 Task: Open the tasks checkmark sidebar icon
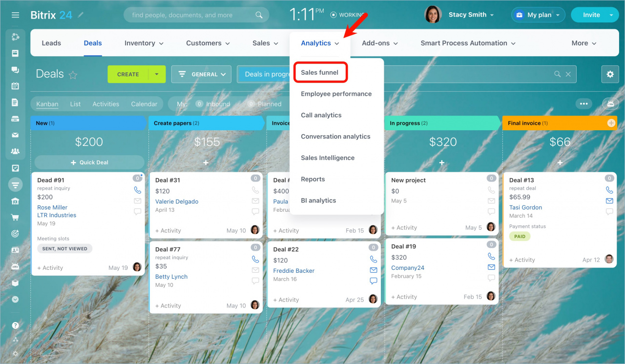point(15,168)
